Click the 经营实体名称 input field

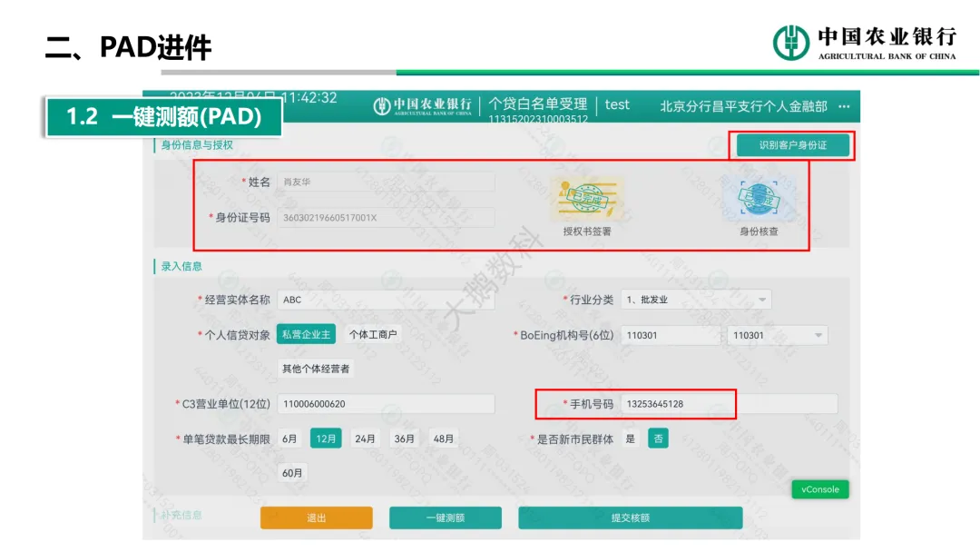[386, 300]
